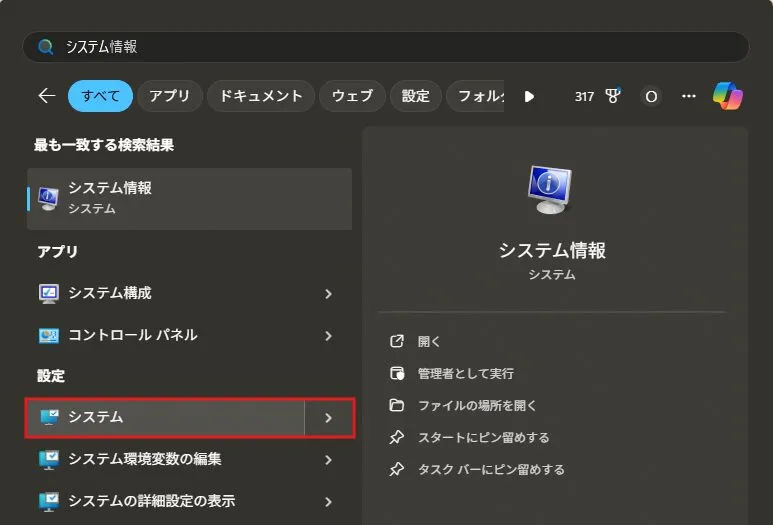Click the rewards medal icon
The height and width of the screenshot is (525, 773).
tap(613, 96)
